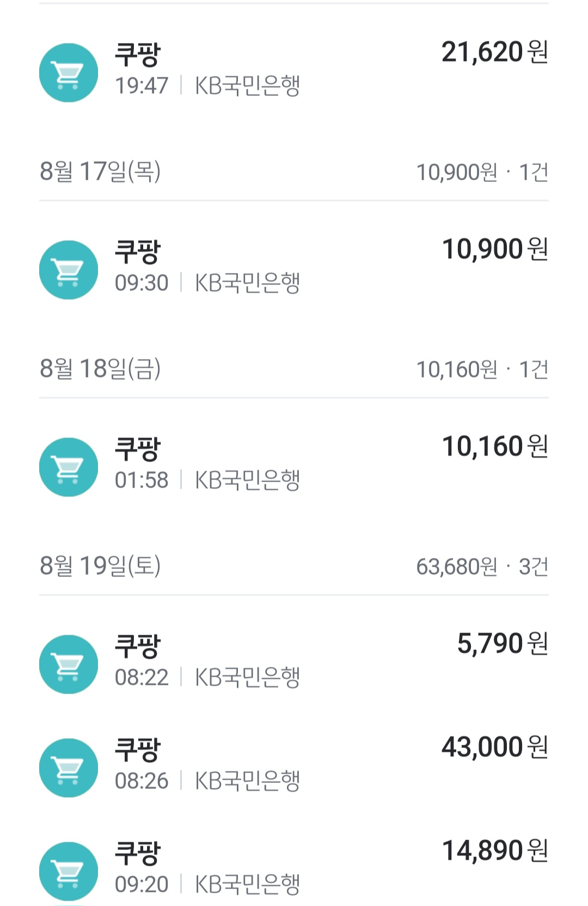The height and width of the screenshot is (906, 588).
Task: Tap the 10,900원 · 1건 daily summary
Action: [482, 173]
